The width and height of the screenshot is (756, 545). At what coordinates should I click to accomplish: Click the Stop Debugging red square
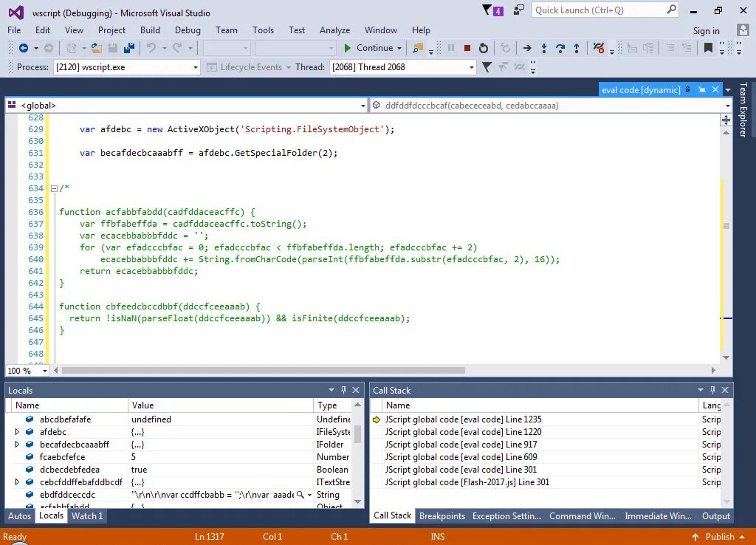pos(467,48)
